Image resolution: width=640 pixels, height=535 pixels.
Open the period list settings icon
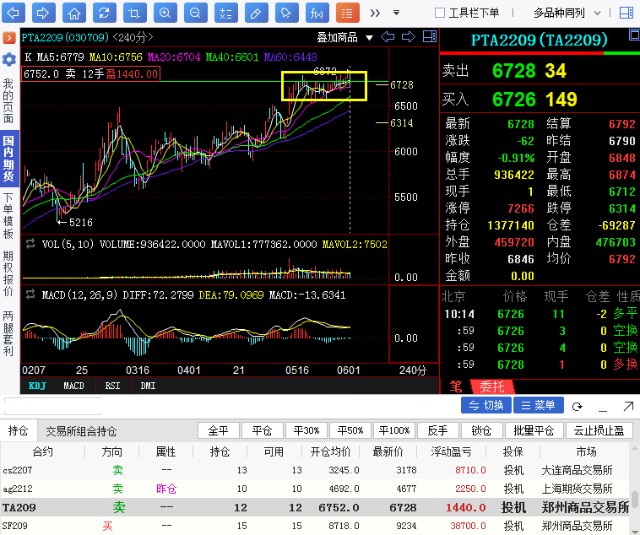click(x=226, y=13)
